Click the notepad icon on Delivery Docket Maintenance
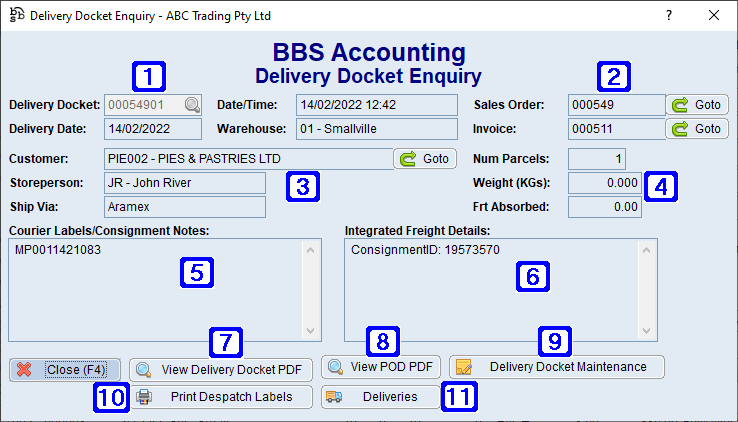Screen dimensions: 738x422 pos(464,367)
